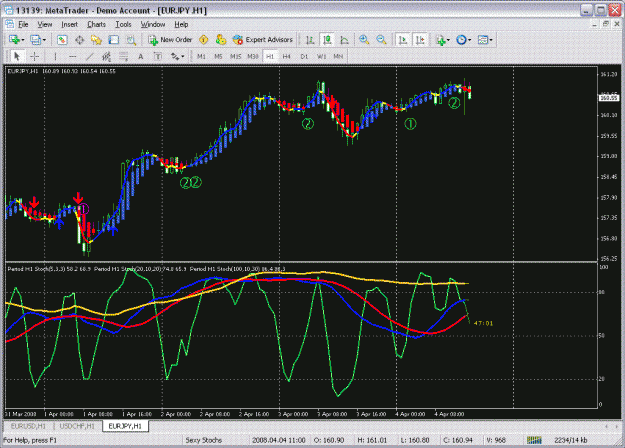Click the 'C: 160.94' close price field
Image resolution: width=625 pixels, height=448 pixels.
coord(458,440)
